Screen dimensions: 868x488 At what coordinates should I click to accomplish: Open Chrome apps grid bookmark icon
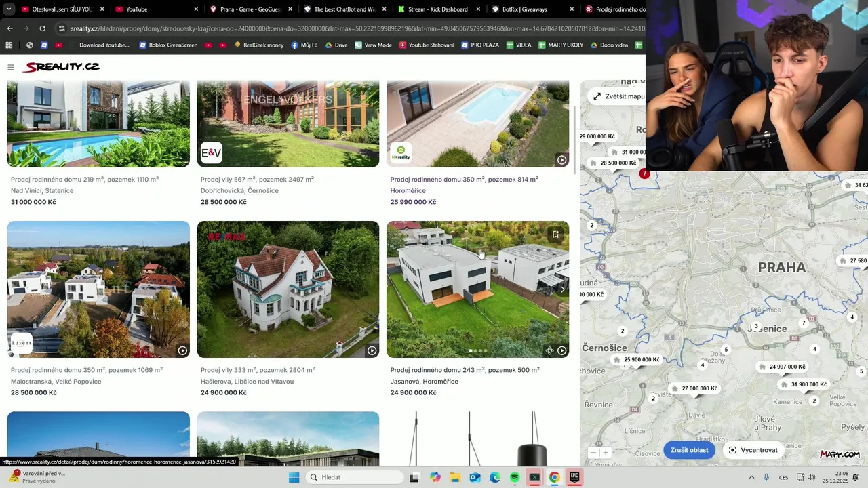pos(9,45)
